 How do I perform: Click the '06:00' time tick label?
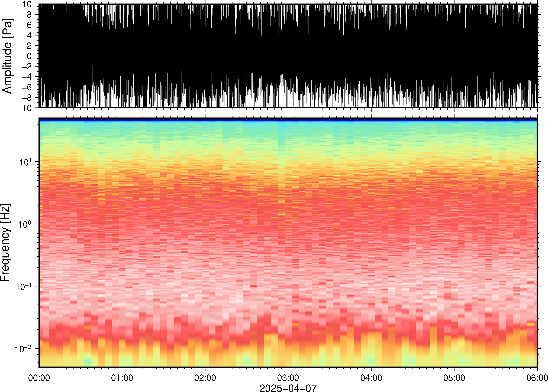pyautogui.click(x=537, y=378)
